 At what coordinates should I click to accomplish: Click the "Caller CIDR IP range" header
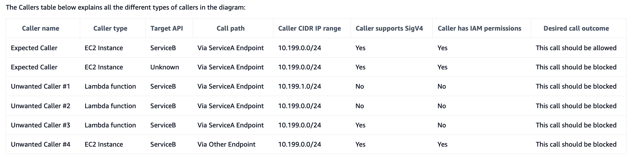click(x=310, y=28)
